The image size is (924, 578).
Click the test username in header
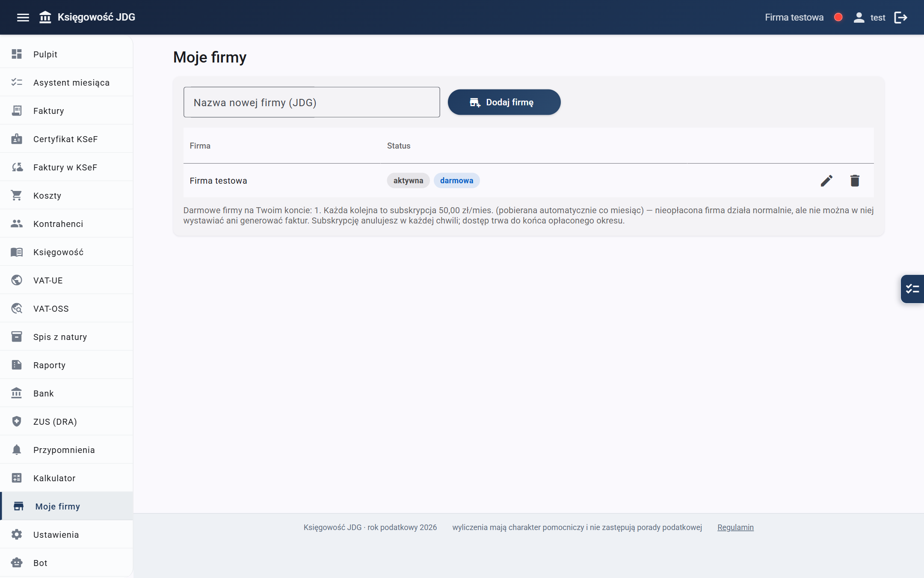(x=878, y=18)
